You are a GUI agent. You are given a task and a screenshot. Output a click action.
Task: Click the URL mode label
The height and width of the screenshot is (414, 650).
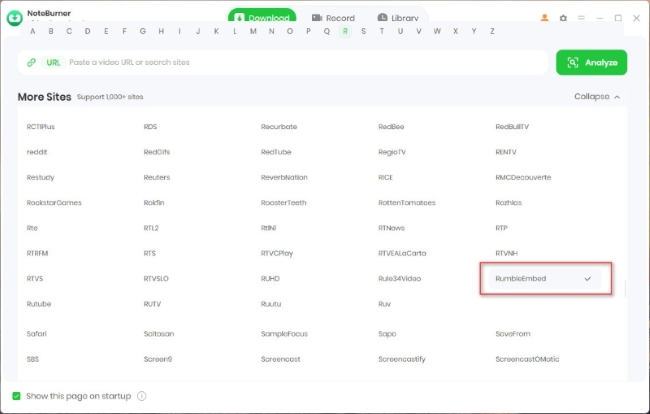[53, 63]
